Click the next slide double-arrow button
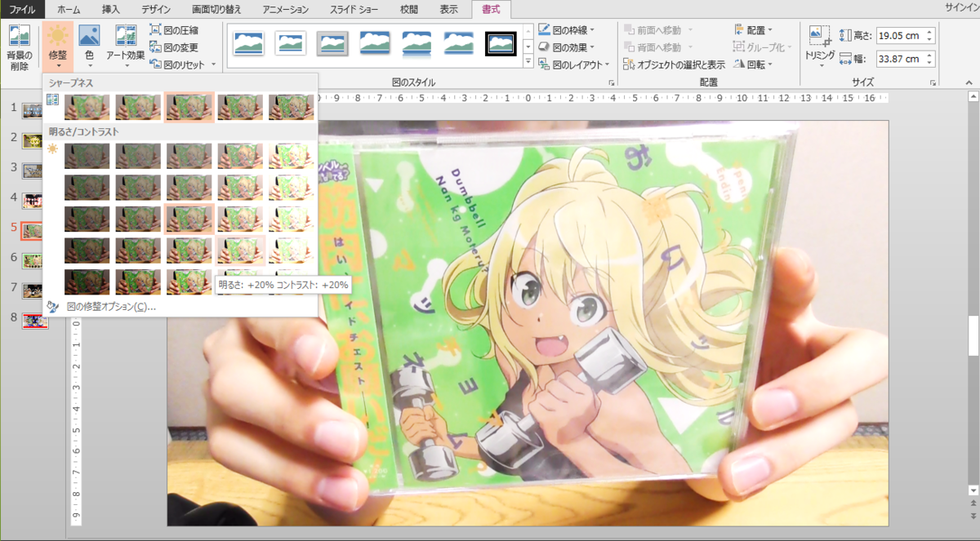Viewport: 980px width, 541px height. coord(973,516)
